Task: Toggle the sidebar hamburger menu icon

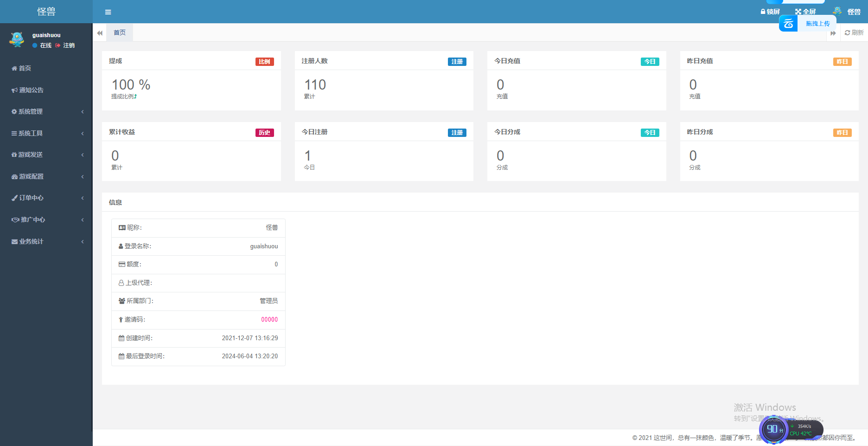Action: point(108,12)
